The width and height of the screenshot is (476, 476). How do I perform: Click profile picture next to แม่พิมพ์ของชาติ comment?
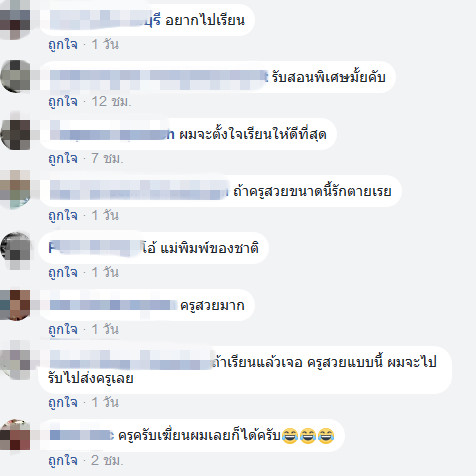(16, 249)
